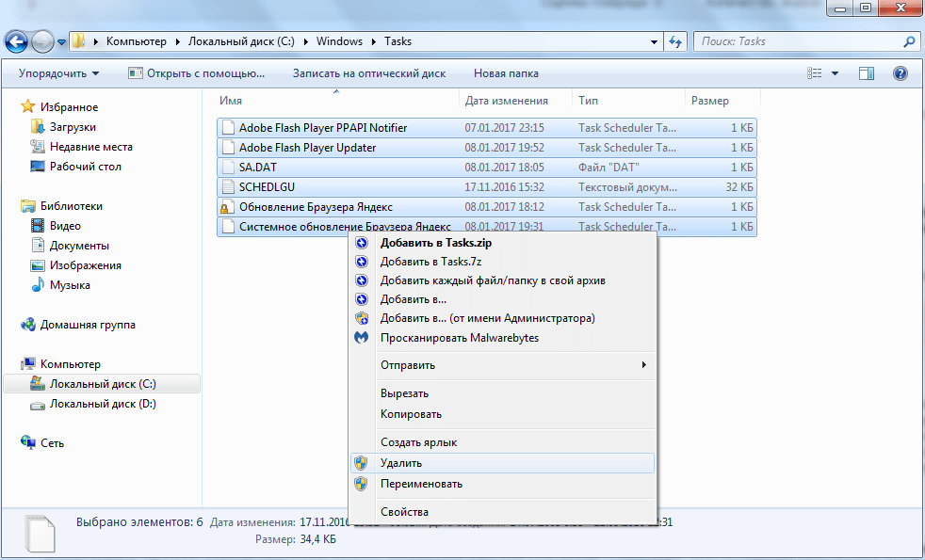Open the 'Документы' library
925x560 pixels.
pyautogui.click(x=70, y=246)
